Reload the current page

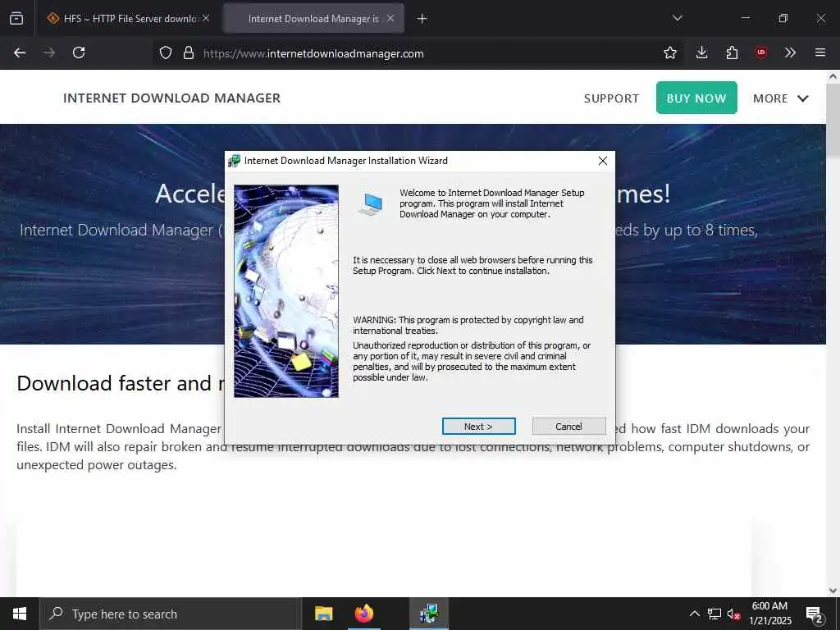79,52
